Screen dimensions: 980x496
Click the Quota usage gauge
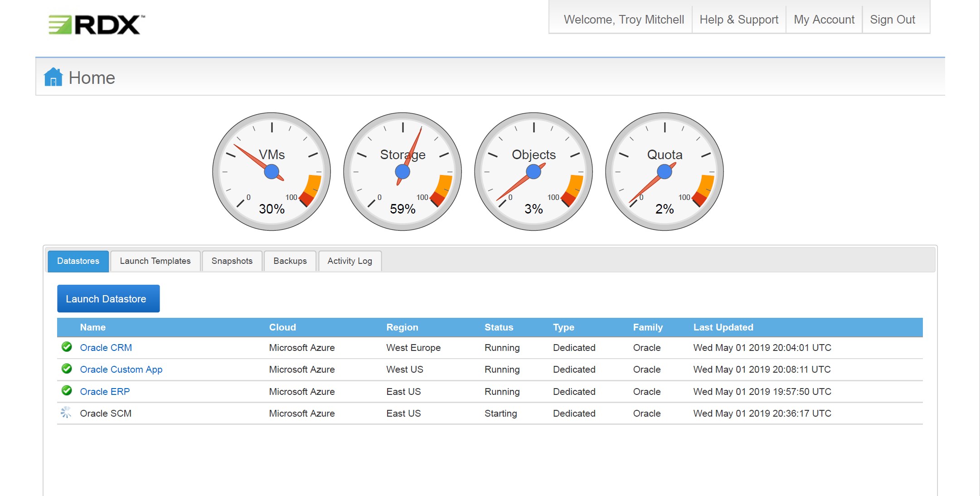(x=665, y=172)
